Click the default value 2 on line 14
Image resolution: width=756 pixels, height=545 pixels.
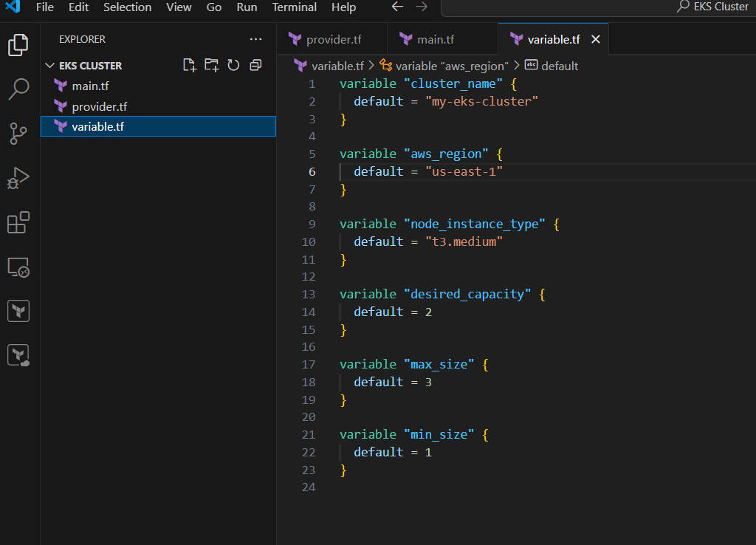point(428,312)
